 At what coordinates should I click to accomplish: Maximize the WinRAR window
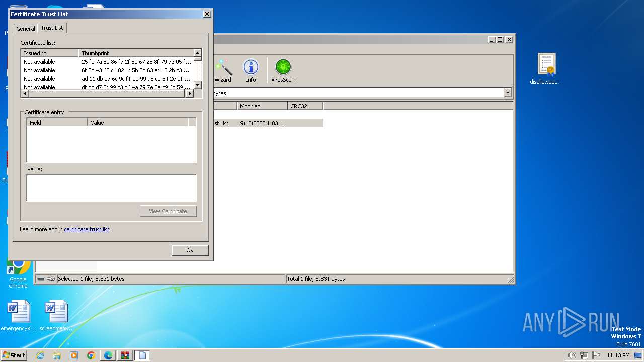[x=500, y=39]
